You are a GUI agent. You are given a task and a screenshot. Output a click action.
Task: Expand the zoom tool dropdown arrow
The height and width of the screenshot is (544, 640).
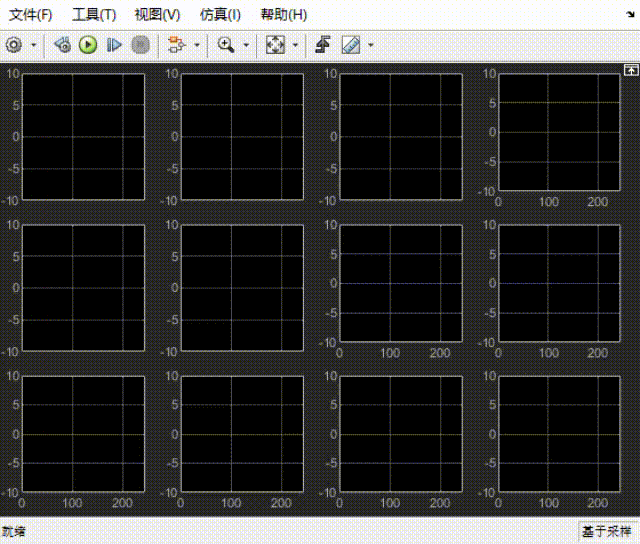click(246, 45)
